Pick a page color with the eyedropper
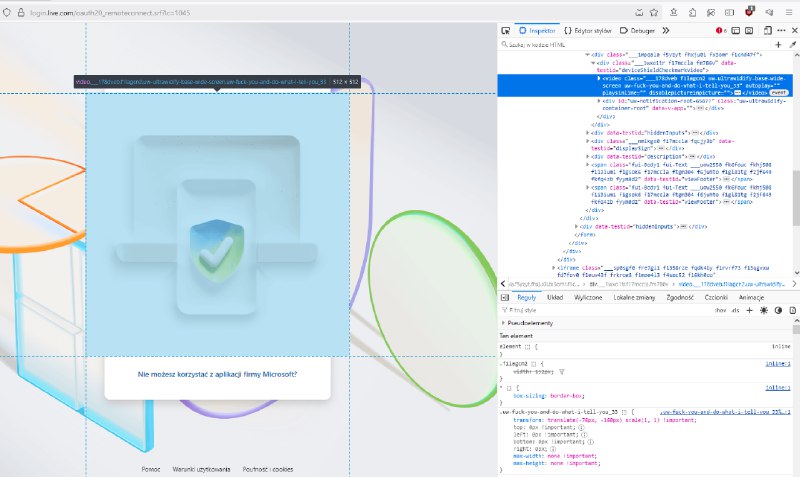The image size is (800, 477). click(792, 45)
